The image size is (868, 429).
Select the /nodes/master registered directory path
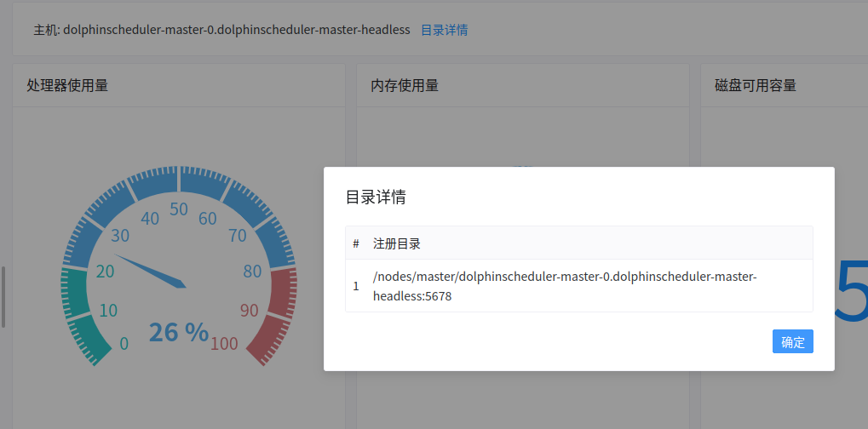coord(565,286)
